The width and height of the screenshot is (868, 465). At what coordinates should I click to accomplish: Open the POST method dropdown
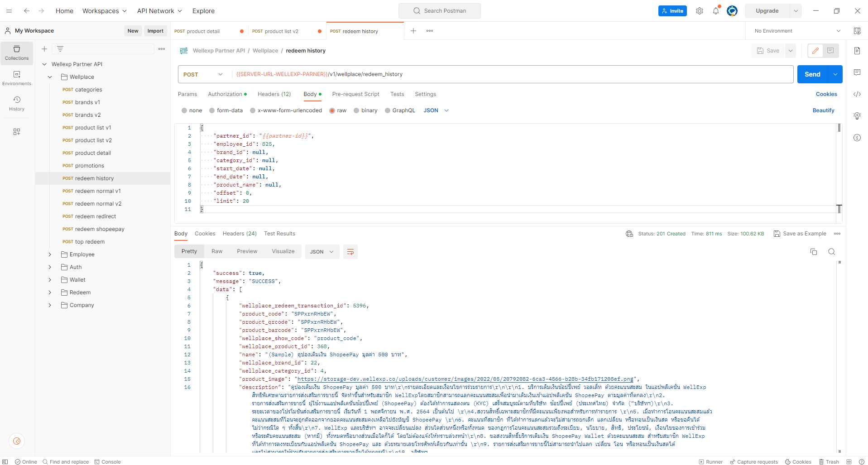click(x=203, y=74)
